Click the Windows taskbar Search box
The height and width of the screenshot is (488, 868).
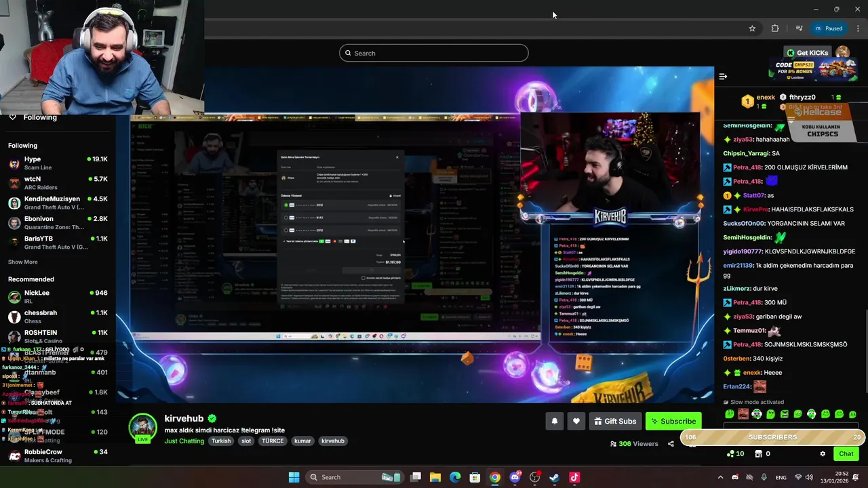point(353,477)
